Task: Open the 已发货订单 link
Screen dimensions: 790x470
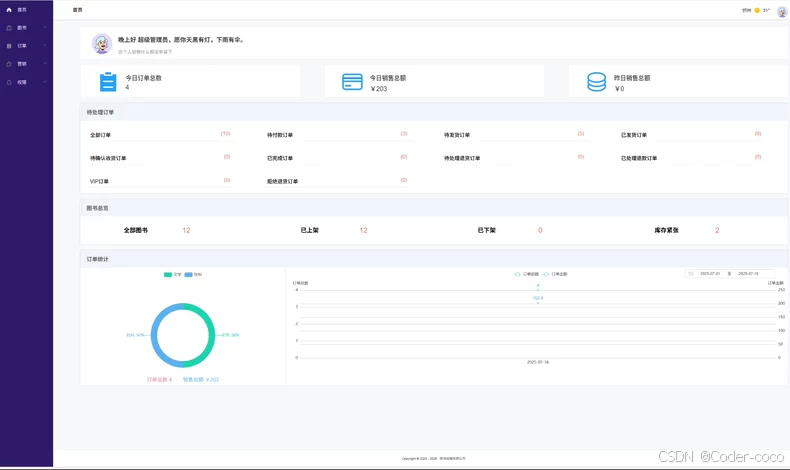Action: coord(634,135)
